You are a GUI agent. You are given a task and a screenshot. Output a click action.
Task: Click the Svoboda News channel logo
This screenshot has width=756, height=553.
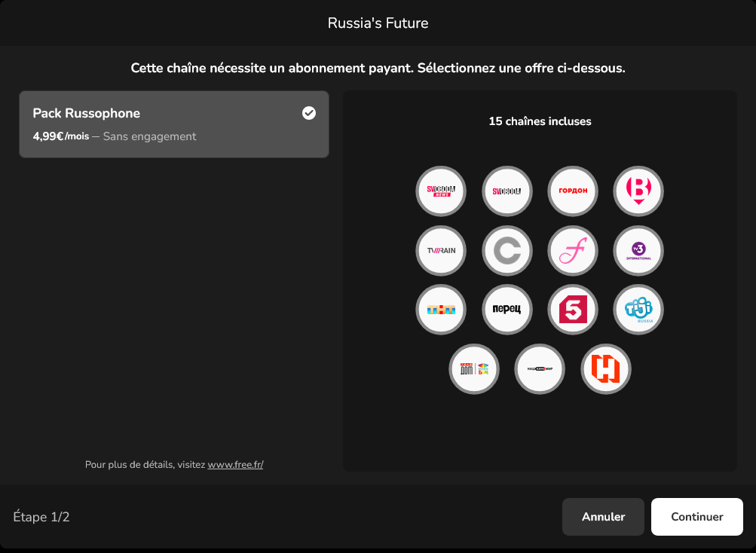pyautogui.click(x=441, y=191)
